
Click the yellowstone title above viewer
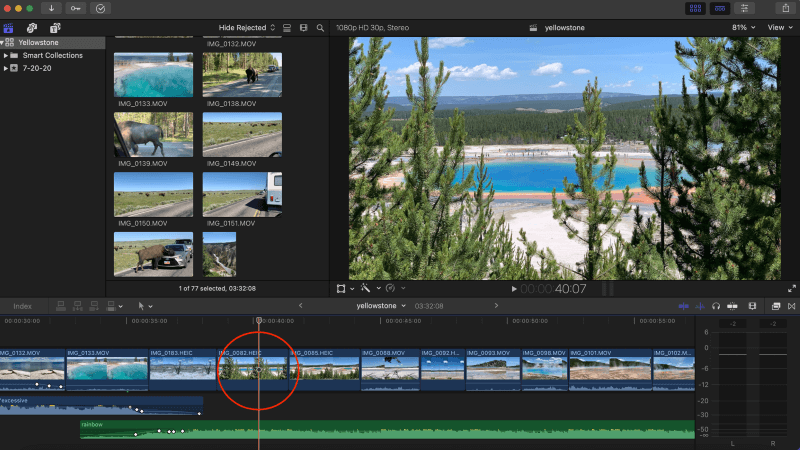[564, 28]
